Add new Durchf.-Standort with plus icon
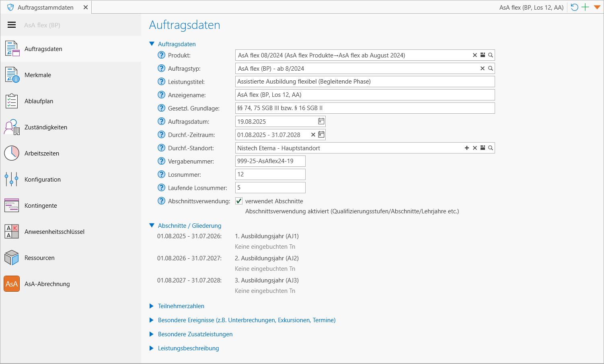604x364 pixels. click(467, 148)
